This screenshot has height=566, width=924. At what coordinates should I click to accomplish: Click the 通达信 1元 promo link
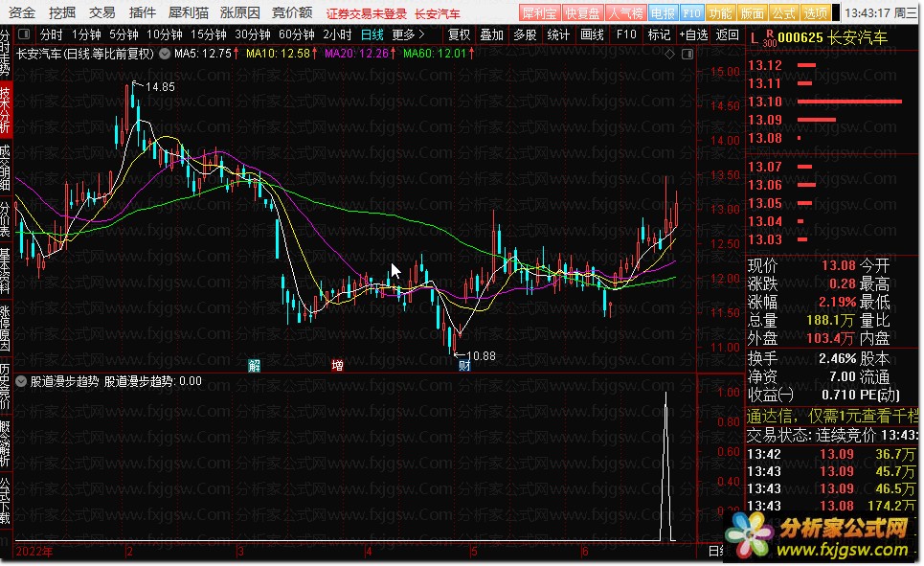[x=832, y=416]
